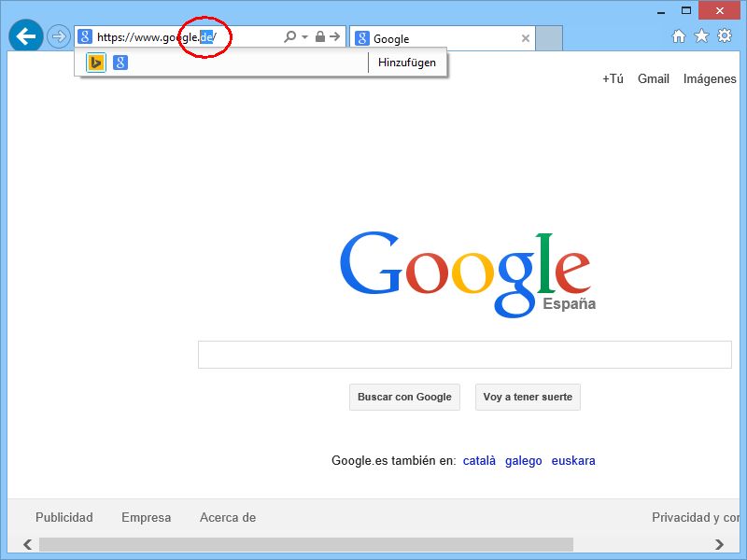Switch to the Google tab

pyautogui.click(x=442, y=38)
